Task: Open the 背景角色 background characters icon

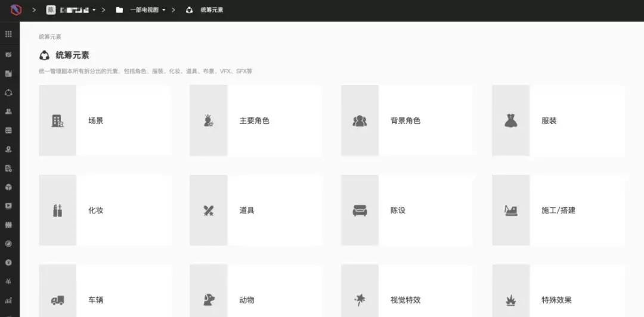Action: [360, 121]
